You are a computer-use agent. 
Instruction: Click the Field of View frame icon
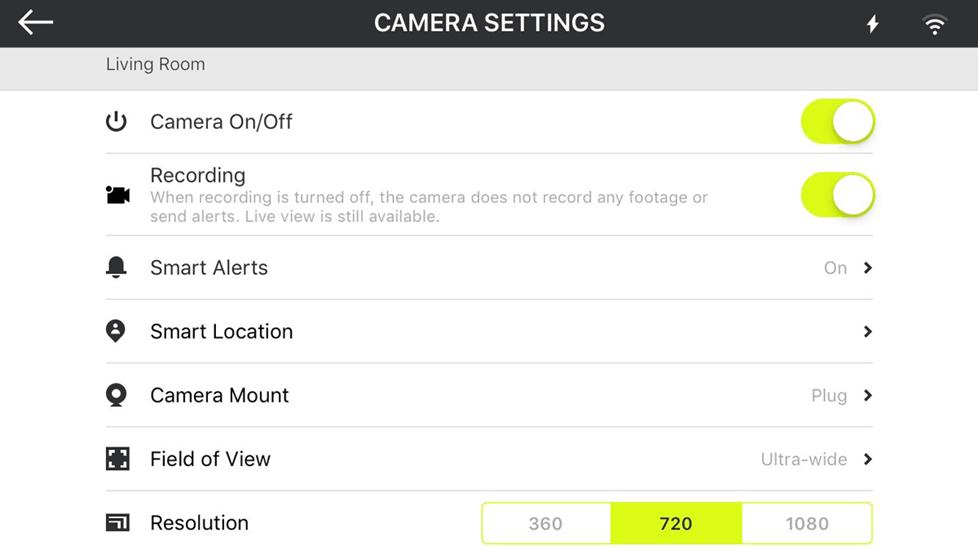[x=117, y=459]
